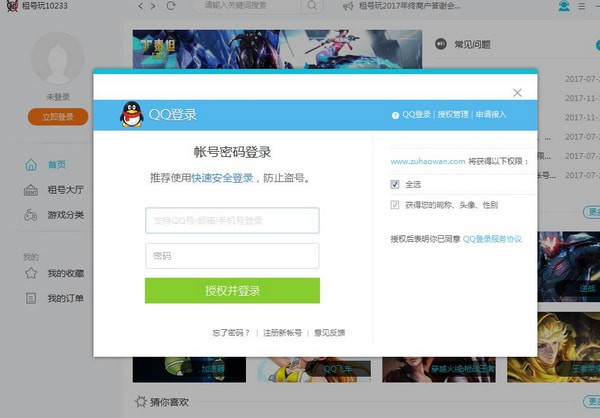600x418 pixels.
Task: Click the green 授权并登录 button
Action: 232,291
